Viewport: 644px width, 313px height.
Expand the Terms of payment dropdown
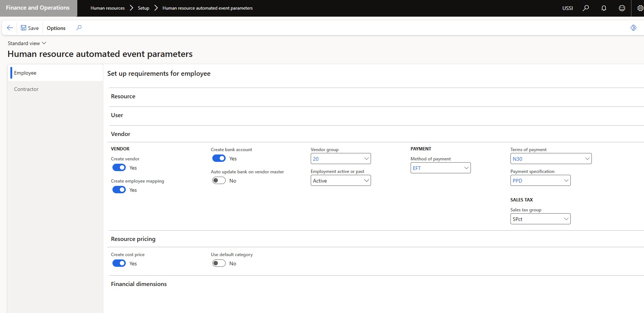coord(587,159)
